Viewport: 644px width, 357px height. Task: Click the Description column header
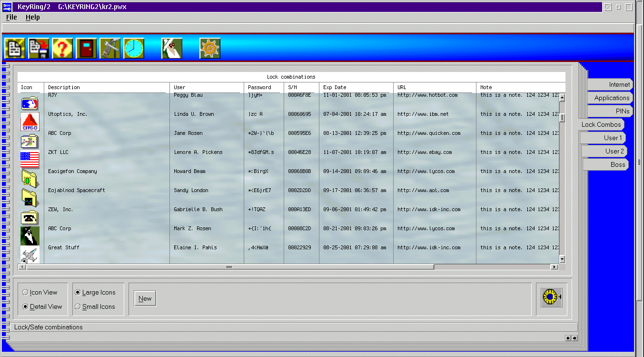point(107,88)
